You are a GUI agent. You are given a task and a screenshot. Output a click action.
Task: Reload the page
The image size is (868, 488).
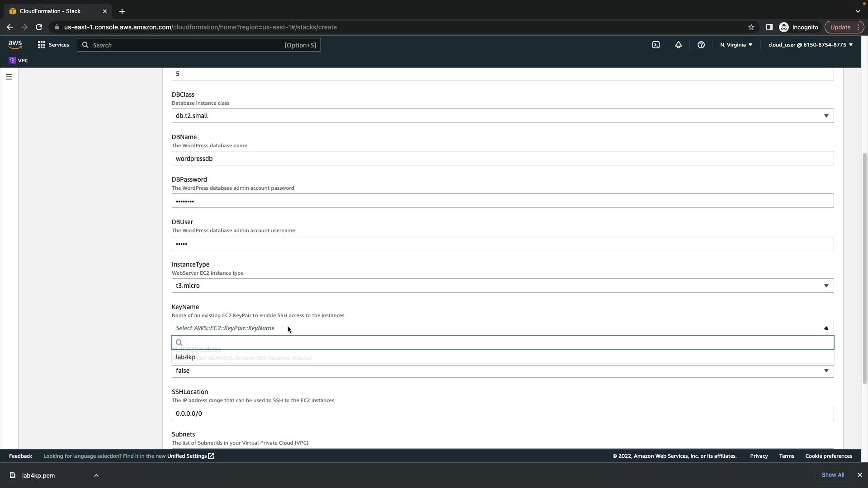tap(39, 27)
